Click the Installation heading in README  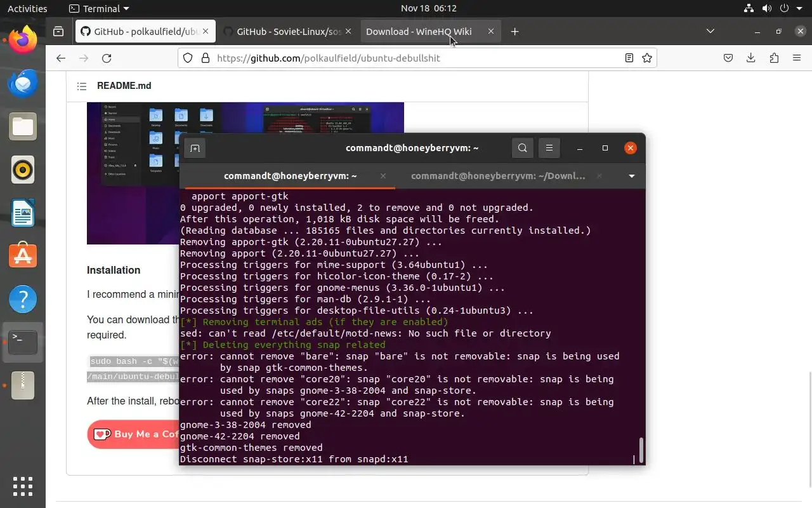(114, 270)
